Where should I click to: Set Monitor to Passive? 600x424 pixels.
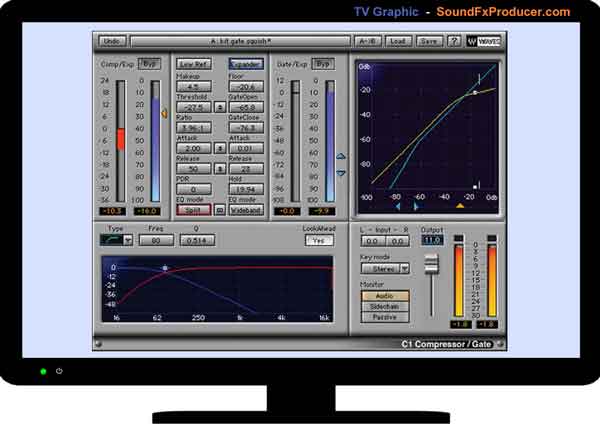click(x=385, y=317)
